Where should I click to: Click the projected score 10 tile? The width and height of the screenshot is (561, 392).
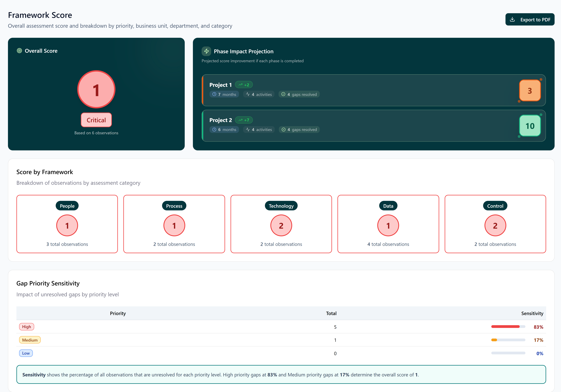pos(530,126)
